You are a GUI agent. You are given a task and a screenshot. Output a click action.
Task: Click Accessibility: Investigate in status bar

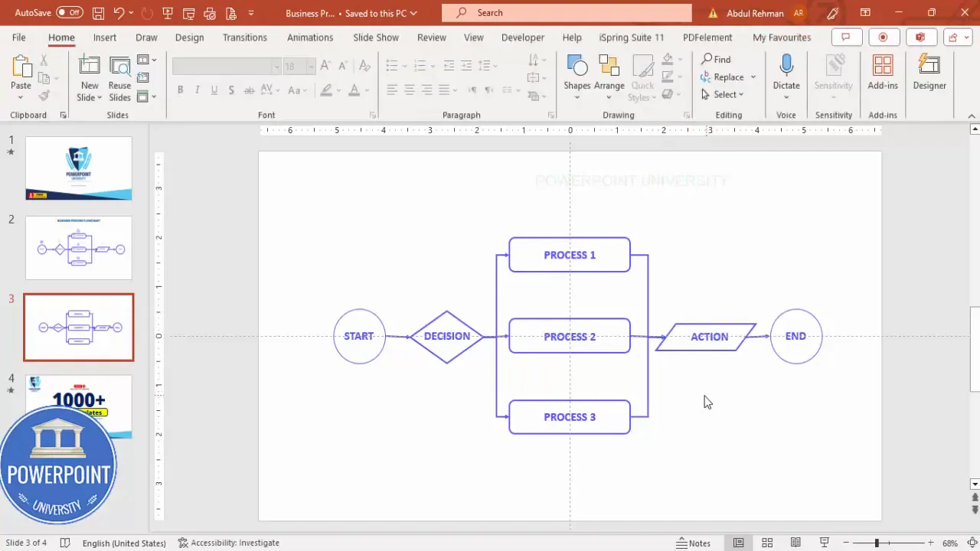(228, 543)
